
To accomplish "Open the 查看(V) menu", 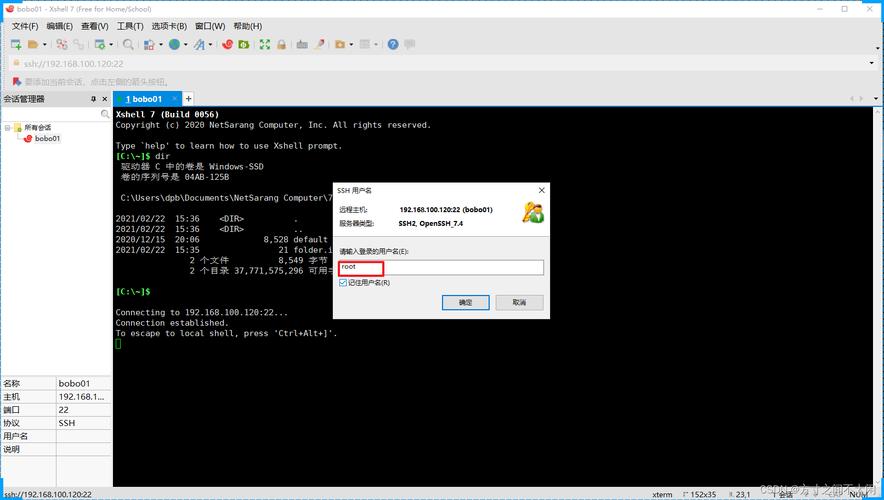I will point(95,26).
